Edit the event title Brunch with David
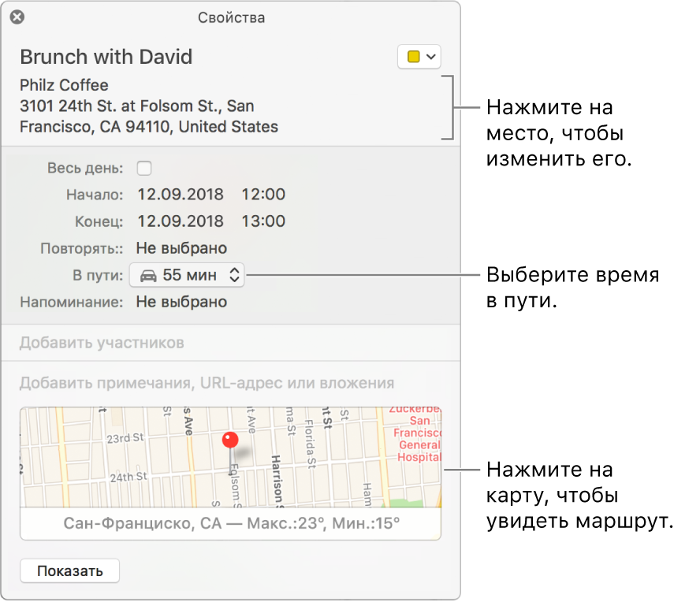The image size is (700, 602). pos(106,57)
